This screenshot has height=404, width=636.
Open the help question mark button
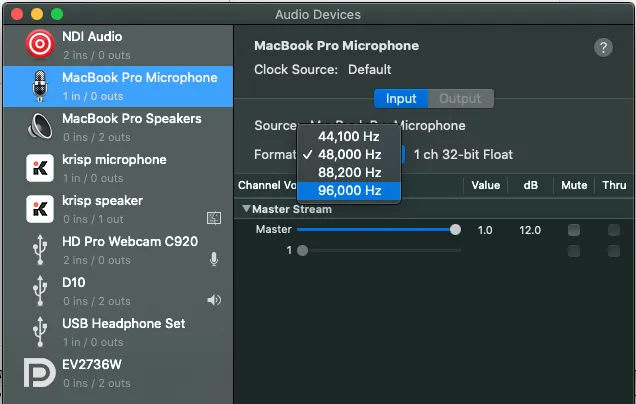coord(603,48)
